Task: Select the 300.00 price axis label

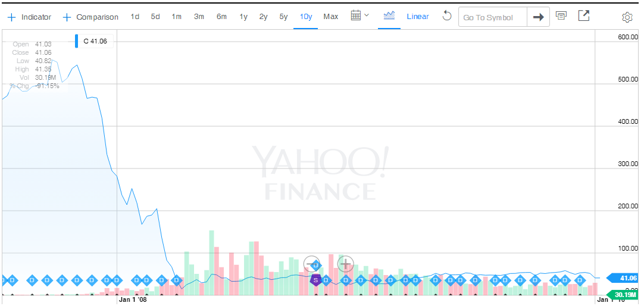Action: [x=628, y=164]
